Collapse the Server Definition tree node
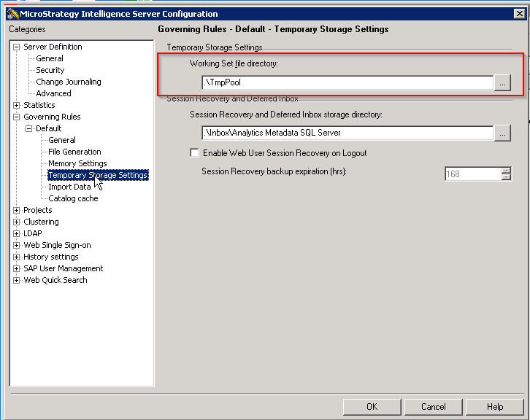This screenshot has width=530, height=420. click(17, 47)
